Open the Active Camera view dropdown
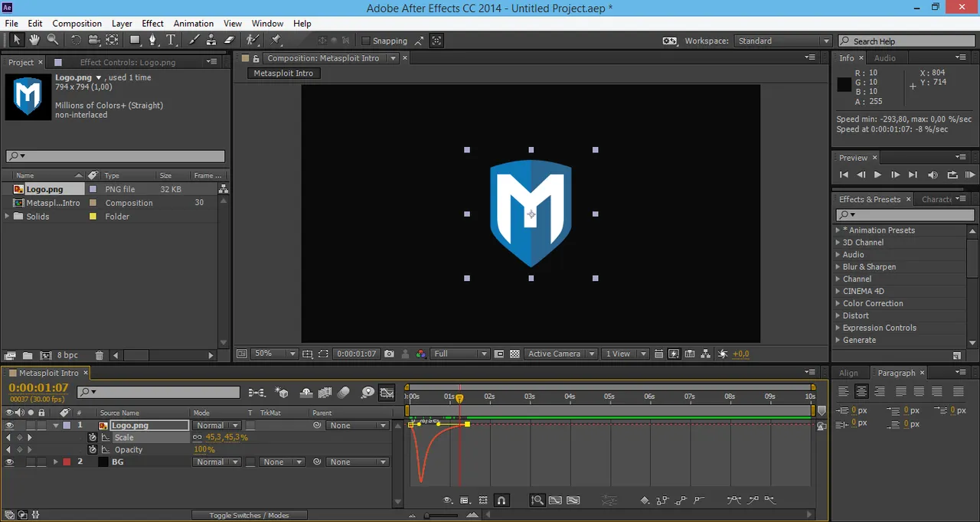980x522 pixels. point(562,354)
